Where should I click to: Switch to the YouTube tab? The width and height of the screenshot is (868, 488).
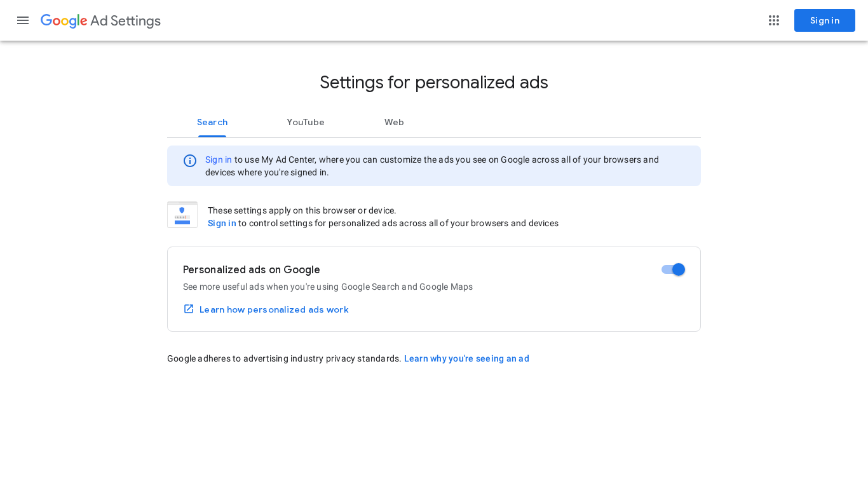(x=306, y=122)
